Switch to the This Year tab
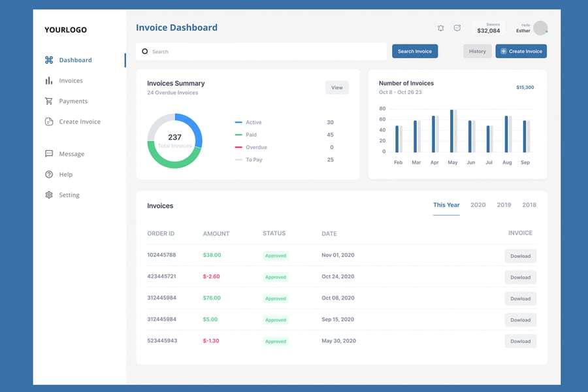 pos(446,205)
